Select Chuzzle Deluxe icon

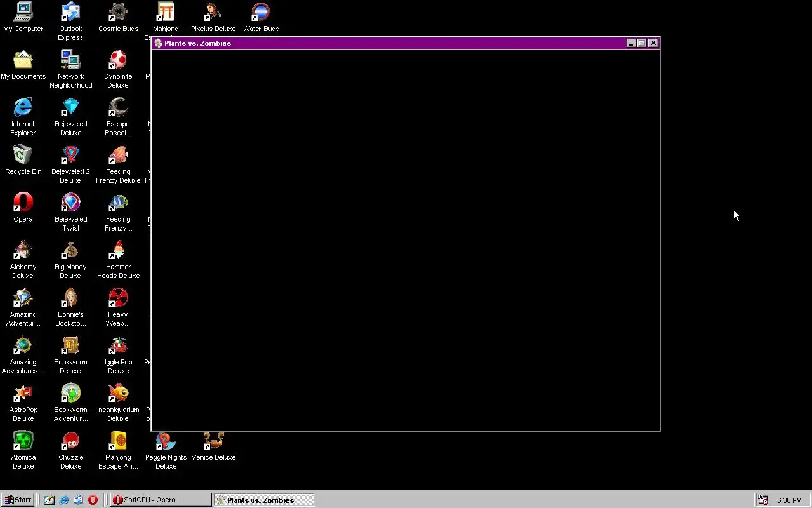70,450
